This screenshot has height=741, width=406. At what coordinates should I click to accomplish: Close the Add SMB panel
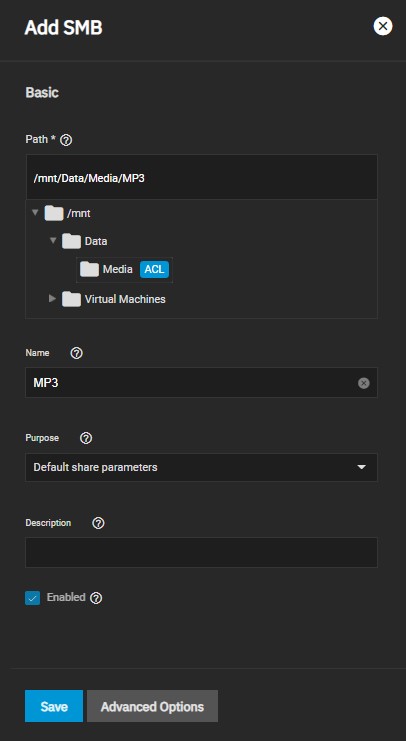[383, 26]
